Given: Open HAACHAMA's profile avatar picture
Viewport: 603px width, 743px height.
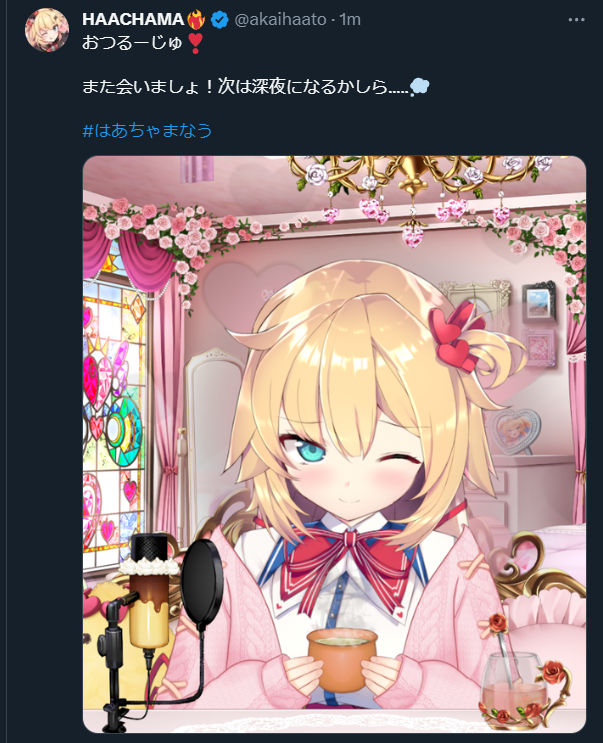Looking at the screenshot, I should (47, 29).
